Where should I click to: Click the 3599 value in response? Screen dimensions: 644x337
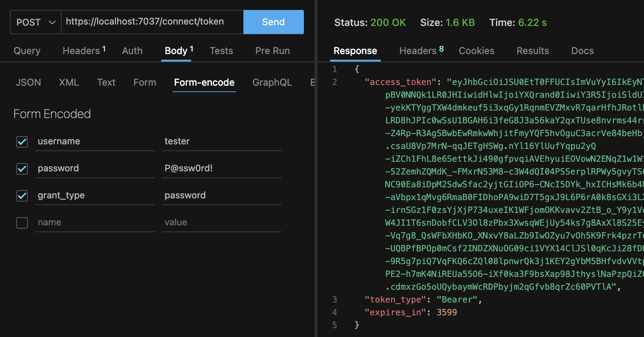click(447, 312)
